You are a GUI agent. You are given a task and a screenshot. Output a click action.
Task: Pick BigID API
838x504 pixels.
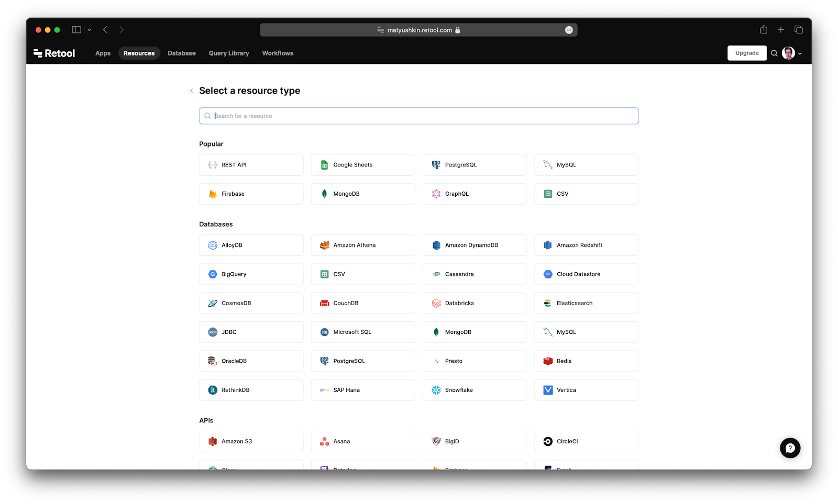click(x=475, y=441)
